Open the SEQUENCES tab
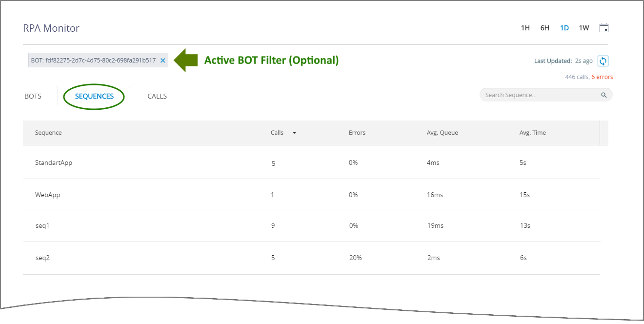Viewport: 644px width, 324px height. tap(94, 96)
